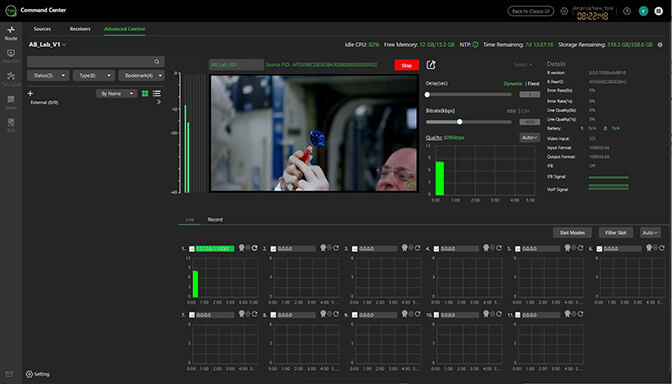Switch source list to list view
672x384 pixels.
(x=157, y=93)
